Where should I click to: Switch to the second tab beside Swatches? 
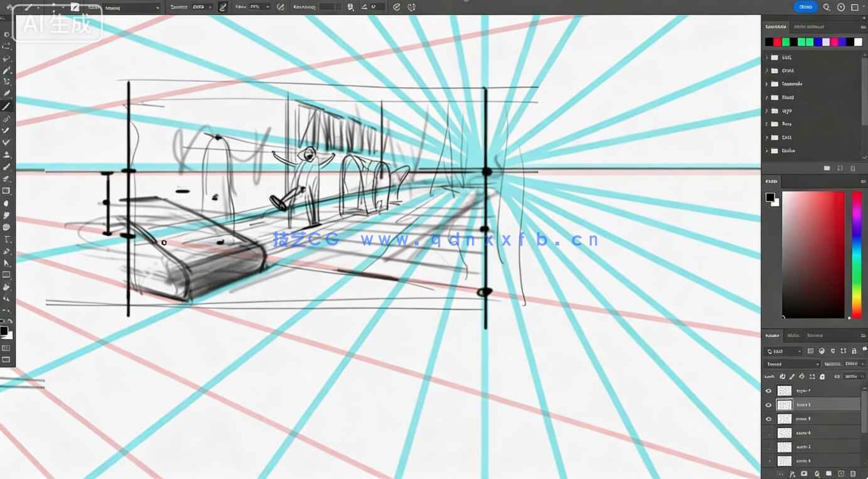pyautogui.click(x=808, y=27)
